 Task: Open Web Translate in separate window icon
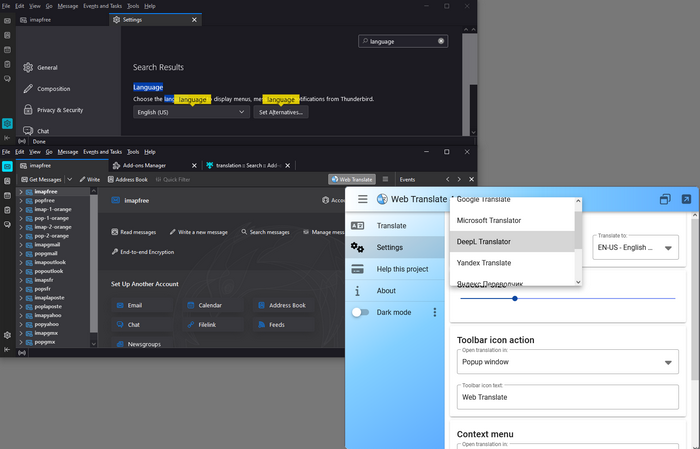tap(665, 199)
